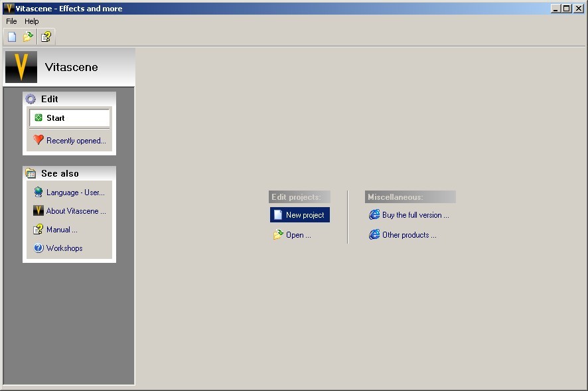This screenshot has width=588, height=391.
Task: Create a New project
Action: point(299,215)
